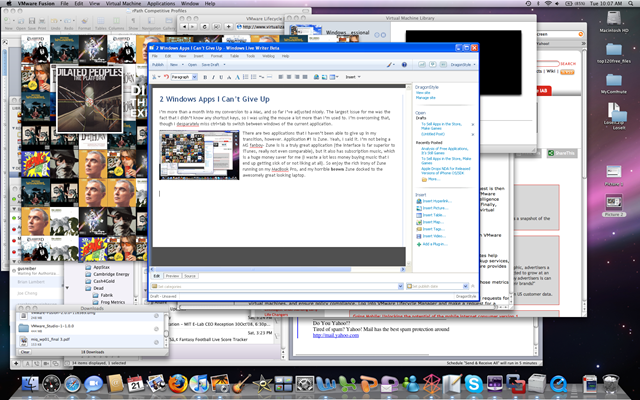640x400 pixels.
Task: Toggle bold formatting in Live Writer
Action: pos(205,77)
